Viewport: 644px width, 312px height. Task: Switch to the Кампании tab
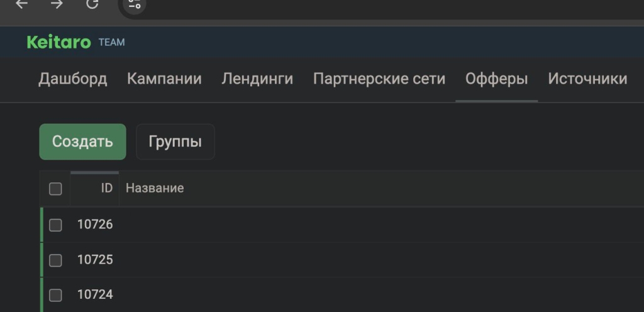164,79
